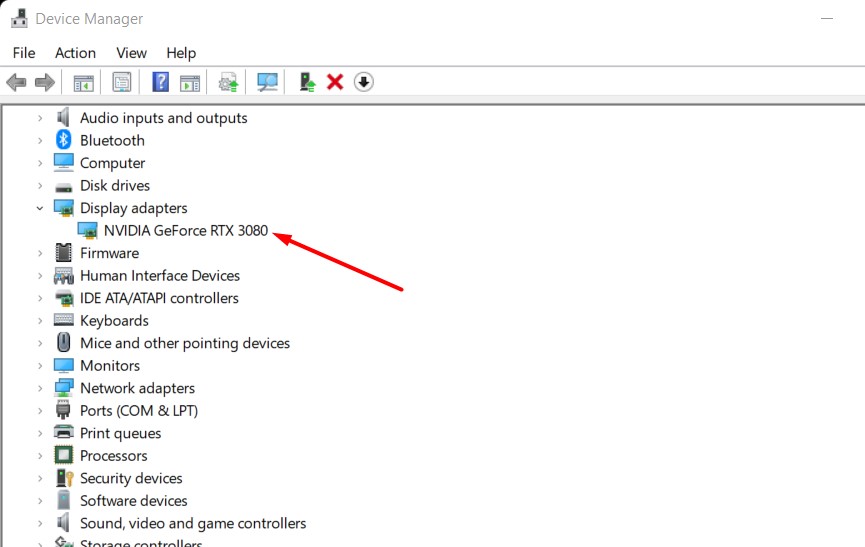Viewport: 865px width, 547px height.
Task: Open the View menu
Action: click(x=131, y=53)
